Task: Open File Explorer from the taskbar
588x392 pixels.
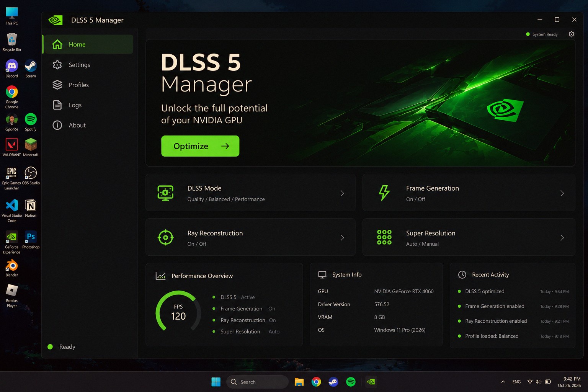Action: coord(299,382)
